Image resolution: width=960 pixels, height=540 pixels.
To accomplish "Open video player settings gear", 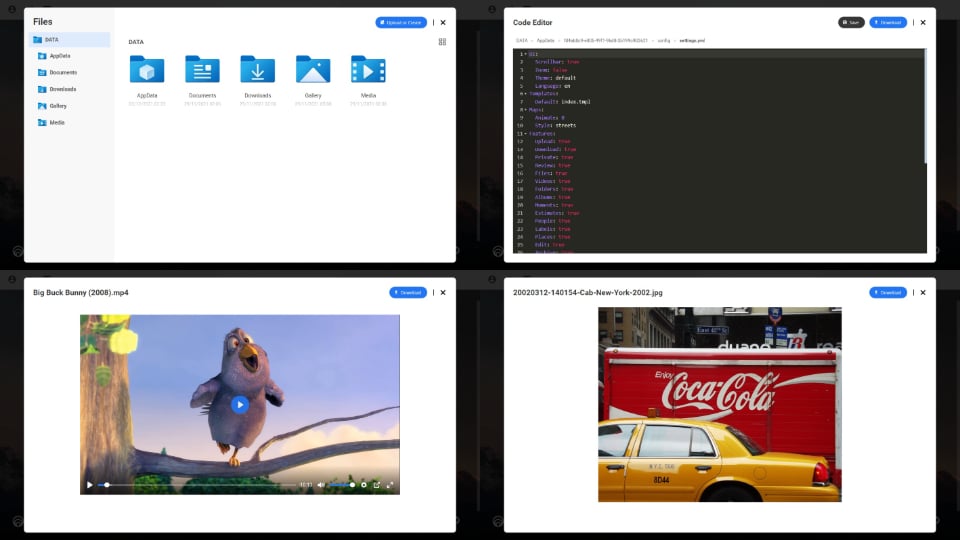I will [x=363, y=485].
